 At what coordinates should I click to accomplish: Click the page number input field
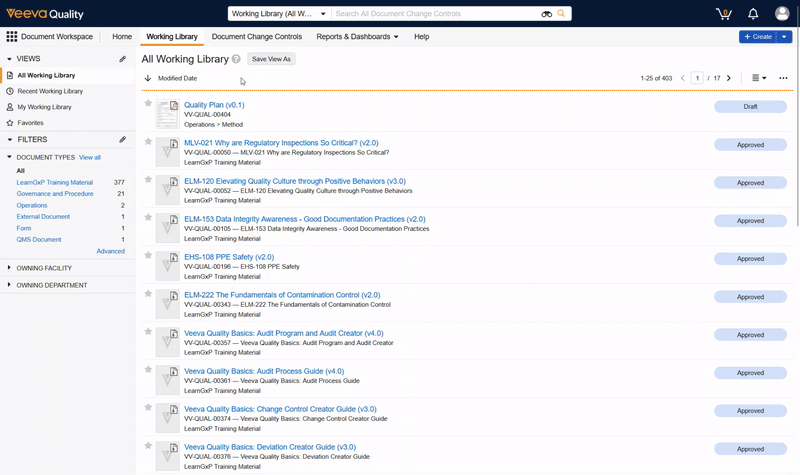(697, 78)
